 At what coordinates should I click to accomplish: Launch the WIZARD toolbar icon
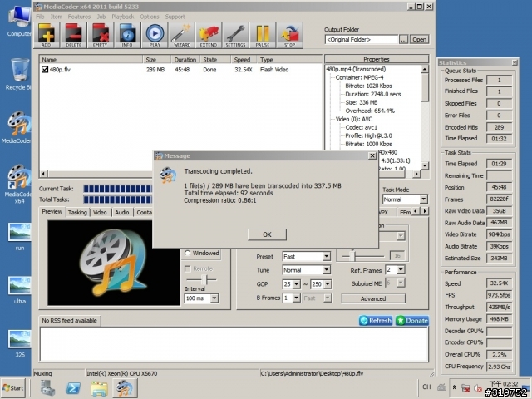point(181,35)
